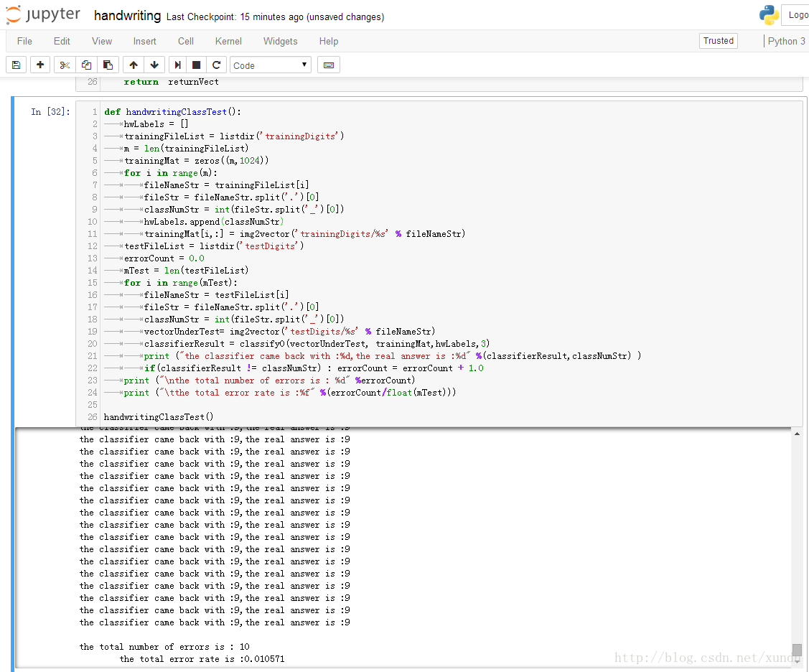Paste cells below icon
Screen dimensions: 809x672
point(108,65)
